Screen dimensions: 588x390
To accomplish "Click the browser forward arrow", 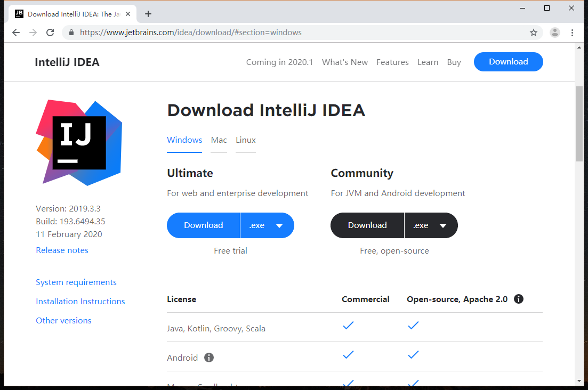I will point(33,32).
